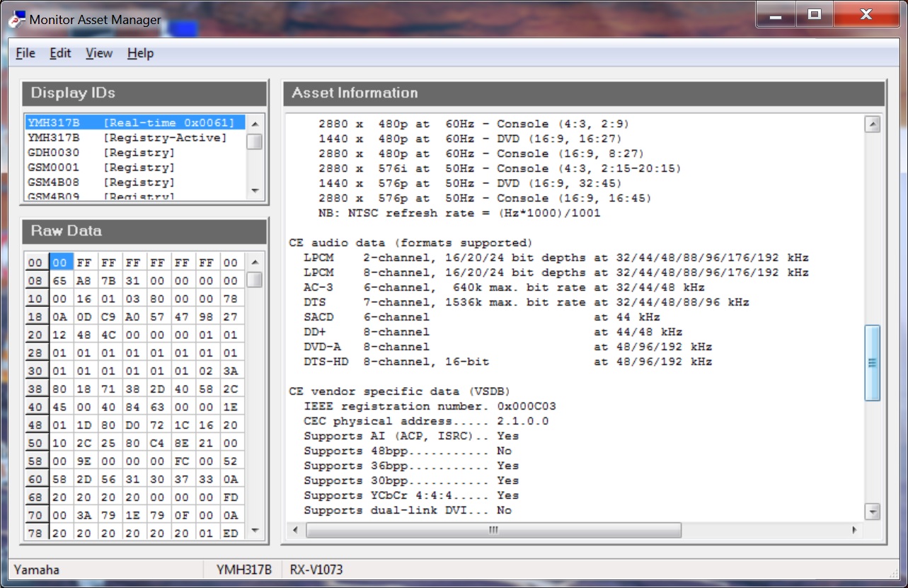Viewport: 908px width, 588px height.
Task: Click Asset Information horizontal scroll right arrow
Action: click(854, 530)
